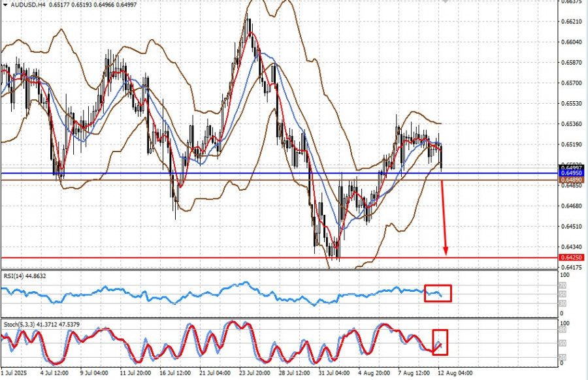This screenshot has width=588, height=380.
Task: Click the red 0.64250 price level tag
Action: pos(571,257)
